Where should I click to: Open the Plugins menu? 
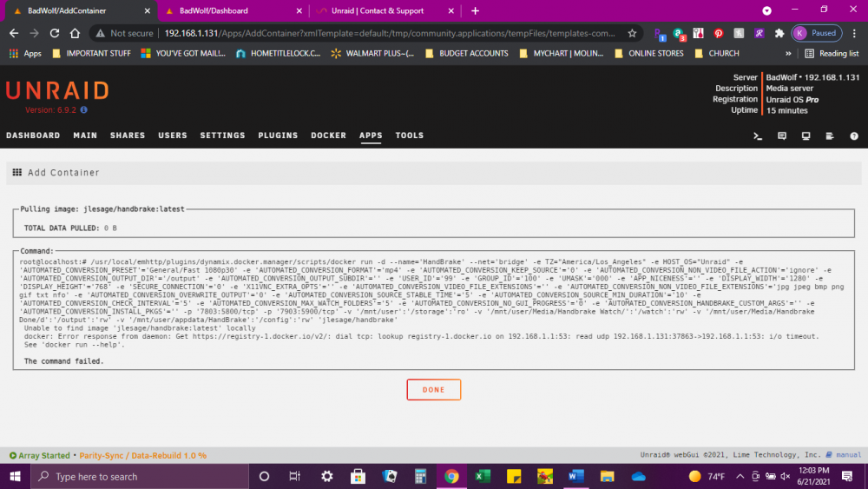[278, 135]
